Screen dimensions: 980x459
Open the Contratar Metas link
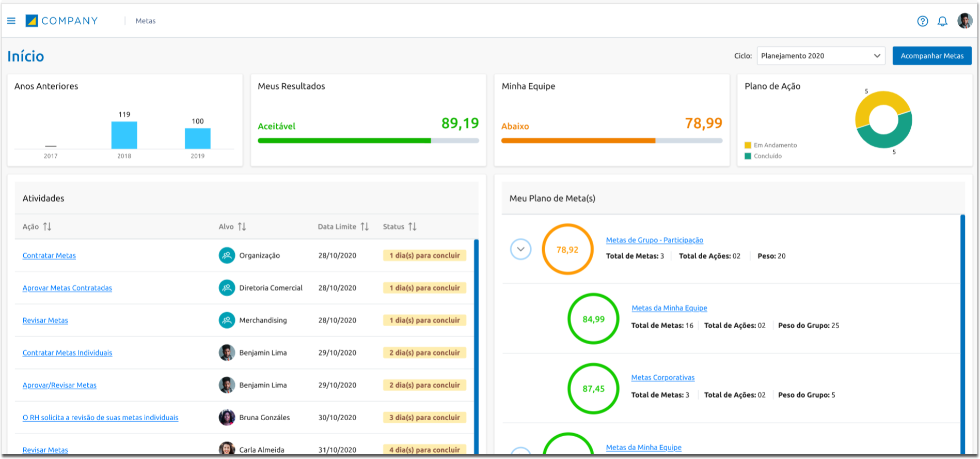pos(49,255)
